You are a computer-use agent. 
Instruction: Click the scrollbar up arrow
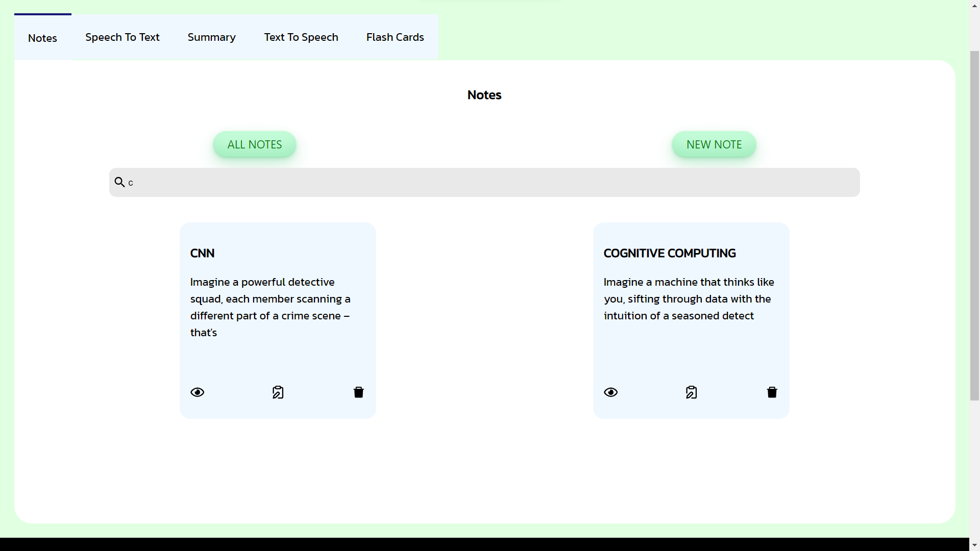[974, 6]
